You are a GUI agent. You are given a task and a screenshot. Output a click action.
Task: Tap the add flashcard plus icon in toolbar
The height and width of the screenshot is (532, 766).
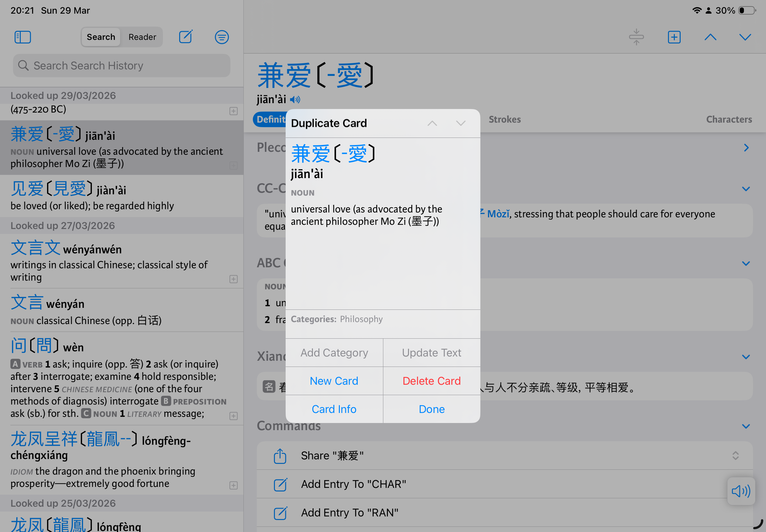pos(674,37)
